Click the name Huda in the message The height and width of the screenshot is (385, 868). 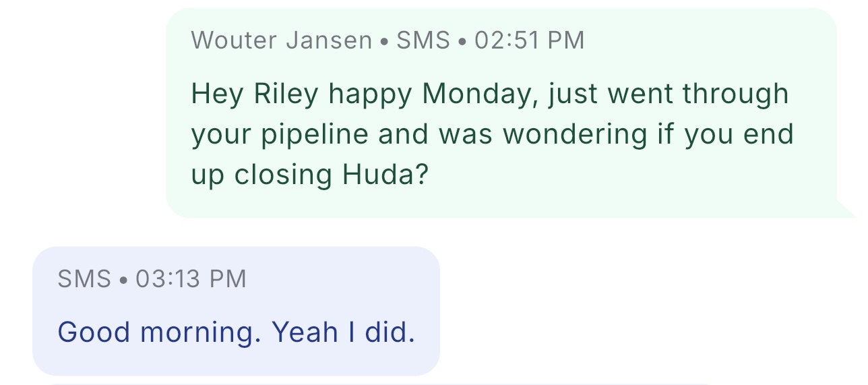point(385,175)
